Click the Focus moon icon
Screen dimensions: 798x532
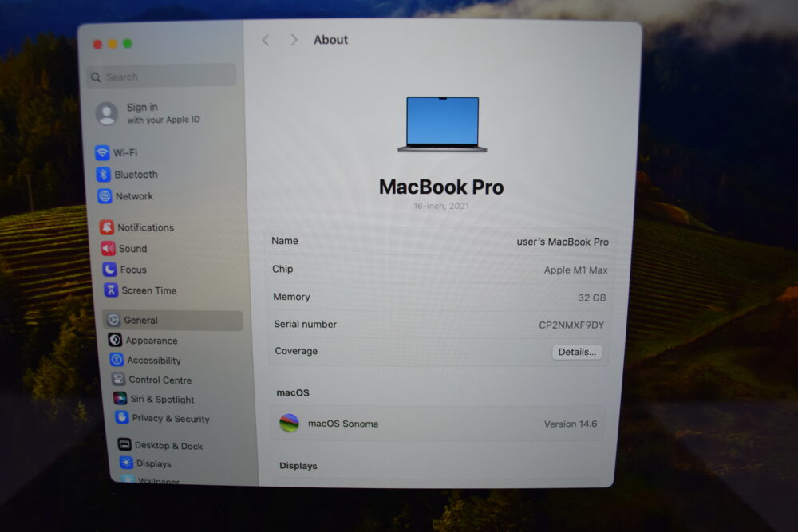click(110, 269)
